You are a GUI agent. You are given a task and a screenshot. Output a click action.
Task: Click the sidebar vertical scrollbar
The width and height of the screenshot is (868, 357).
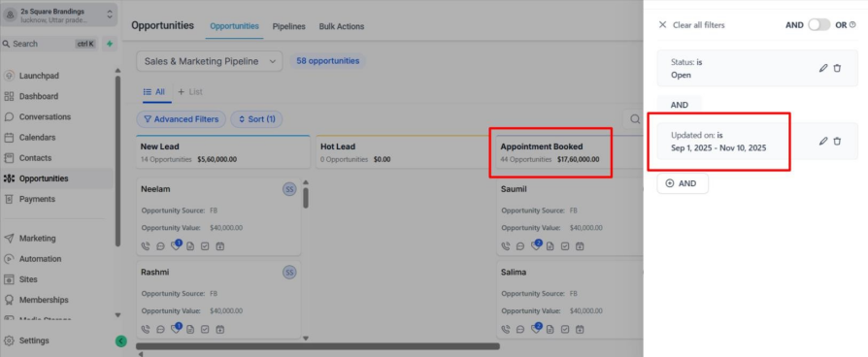117,160
